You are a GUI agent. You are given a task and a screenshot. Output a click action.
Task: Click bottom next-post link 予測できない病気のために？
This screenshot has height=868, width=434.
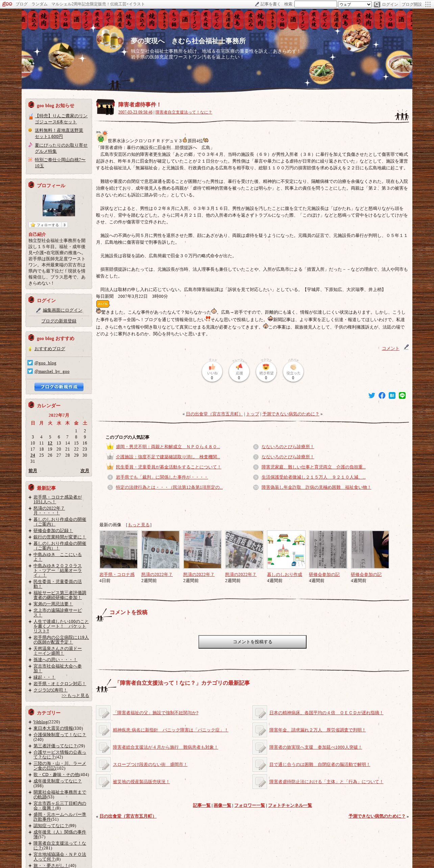377,816
